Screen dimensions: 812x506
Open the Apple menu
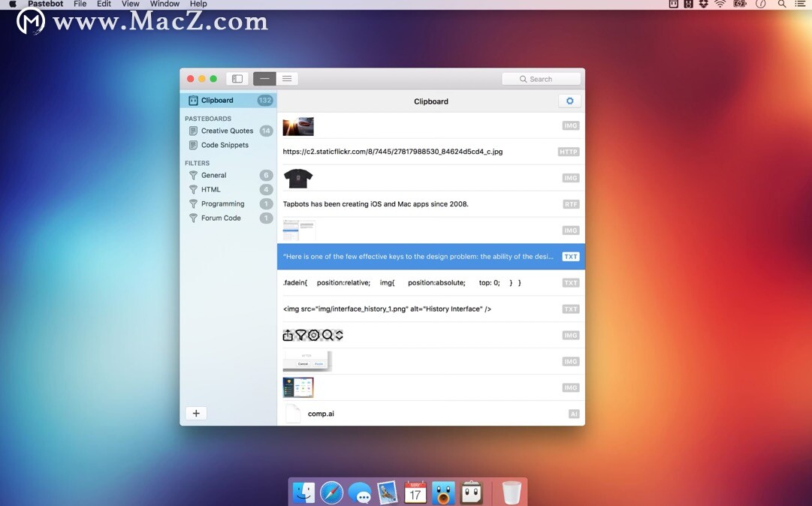13,5
